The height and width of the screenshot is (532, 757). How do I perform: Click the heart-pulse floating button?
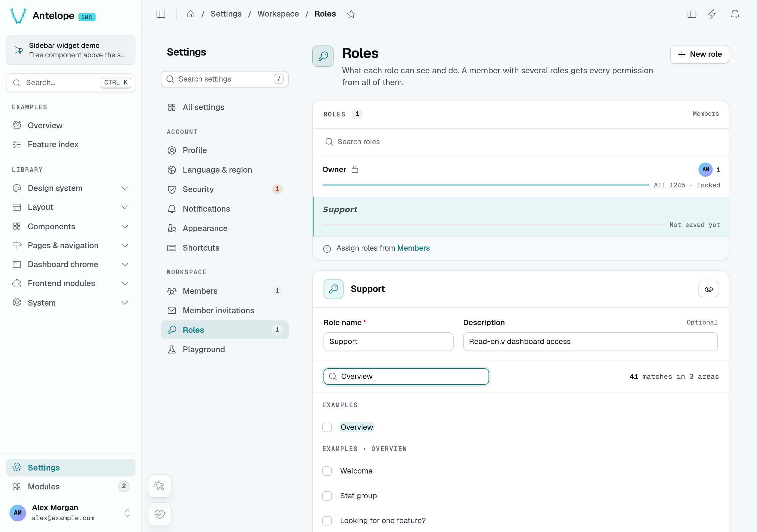coord(160,514)
